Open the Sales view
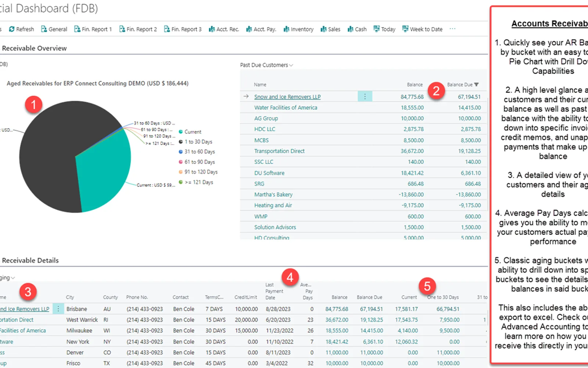588x368 pixels. tap(330, 29)
